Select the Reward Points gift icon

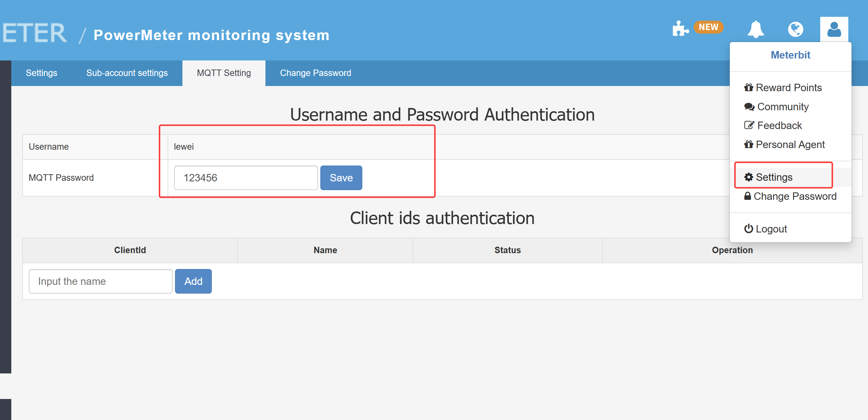click(749, 87)
